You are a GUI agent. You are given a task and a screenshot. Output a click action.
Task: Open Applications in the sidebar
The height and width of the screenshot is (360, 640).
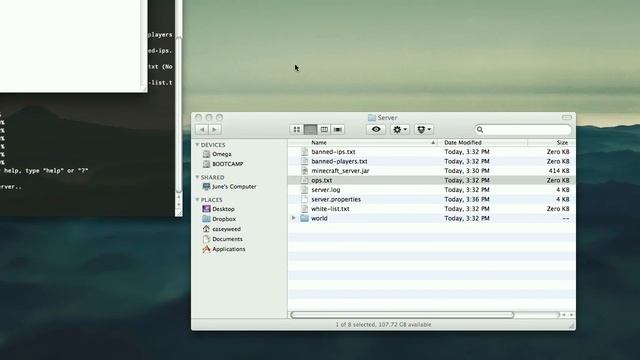[x=224, y=249]
